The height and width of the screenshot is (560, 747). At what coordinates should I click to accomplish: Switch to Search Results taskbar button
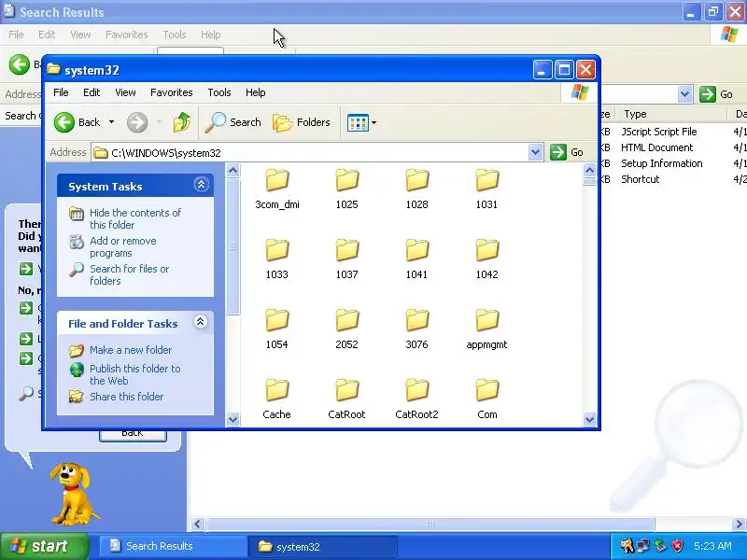pos(172,546)
